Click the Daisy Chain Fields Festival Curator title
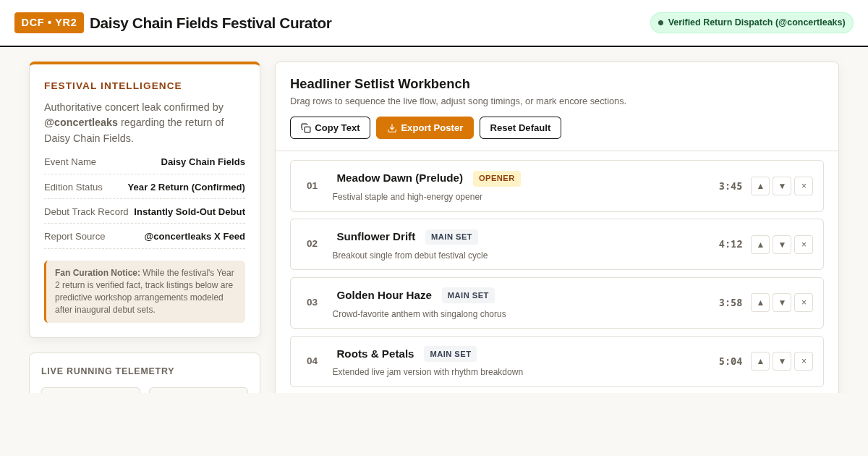The image size is (868, 456). (x=210, y=23)
